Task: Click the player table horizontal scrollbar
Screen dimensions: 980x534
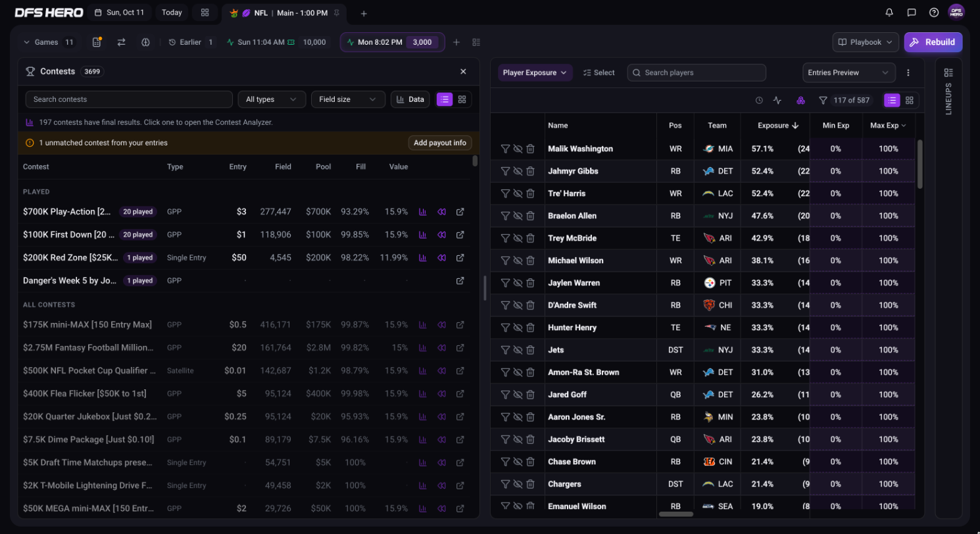Action: pos(676,514)
